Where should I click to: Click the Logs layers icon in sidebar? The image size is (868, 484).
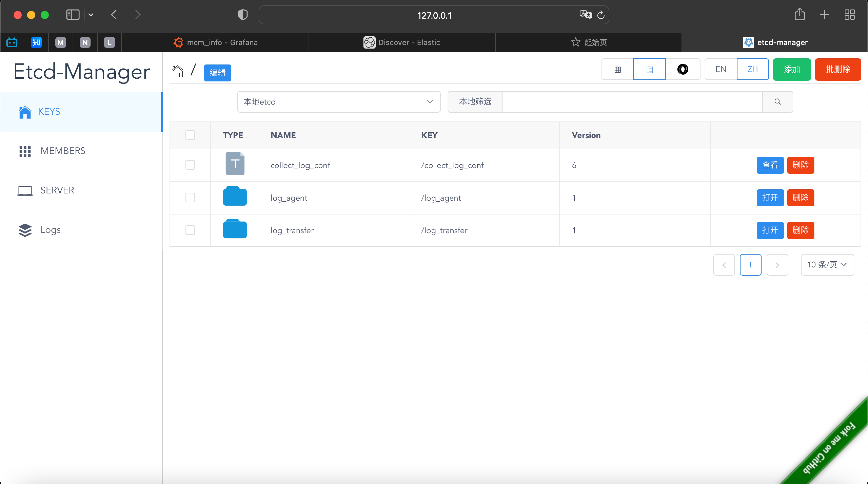coord(25,230)
